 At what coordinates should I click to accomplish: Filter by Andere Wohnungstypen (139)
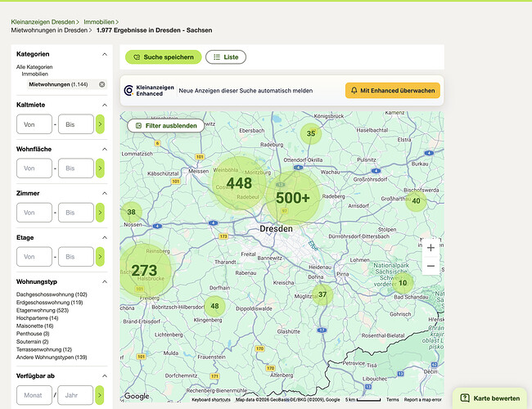(x=52, y=357)
